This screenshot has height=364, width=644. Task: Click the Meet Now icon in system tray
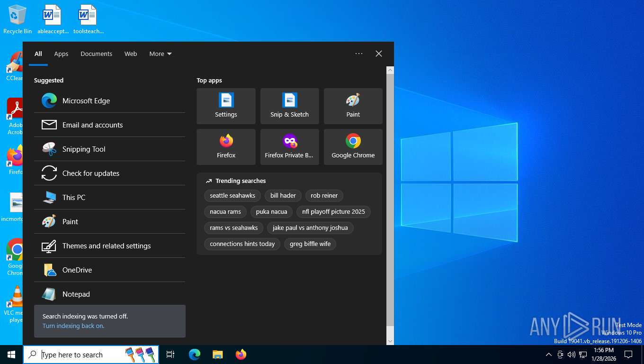[x=560, y=355]
